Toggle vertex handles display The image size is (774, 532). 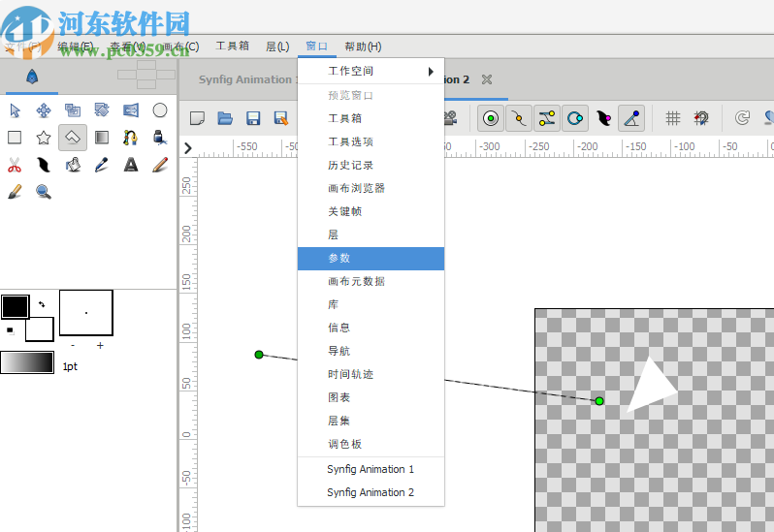(519, 118)
